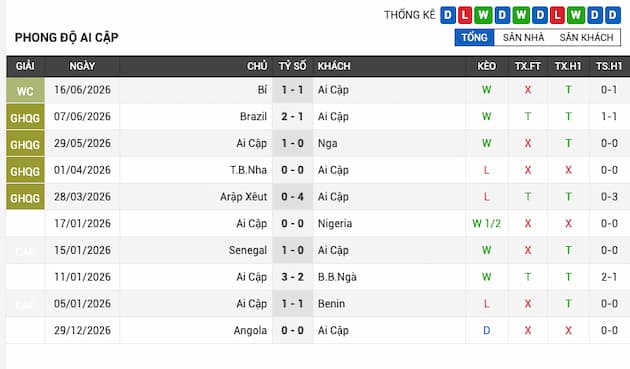Click the 3 - 2 score versus B.B.Ngà
This screenshot has width=630, height=369.
pos(292,277)
